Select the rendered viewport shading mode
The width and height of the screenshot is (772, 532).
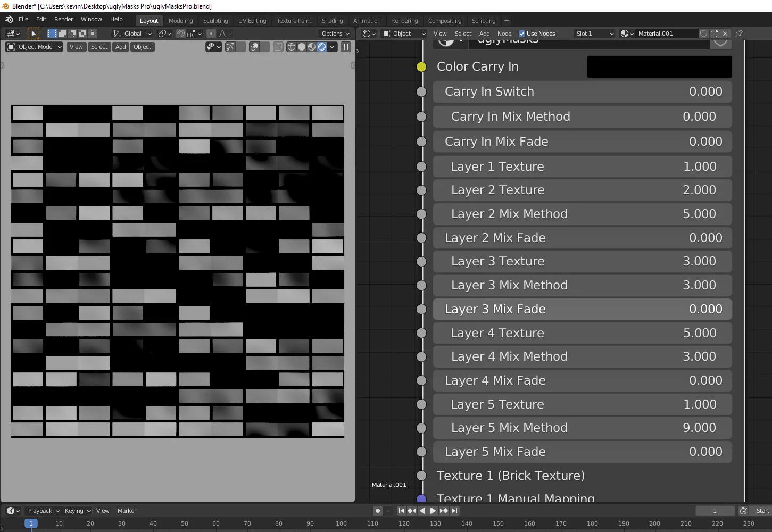(x=322, y=47)
